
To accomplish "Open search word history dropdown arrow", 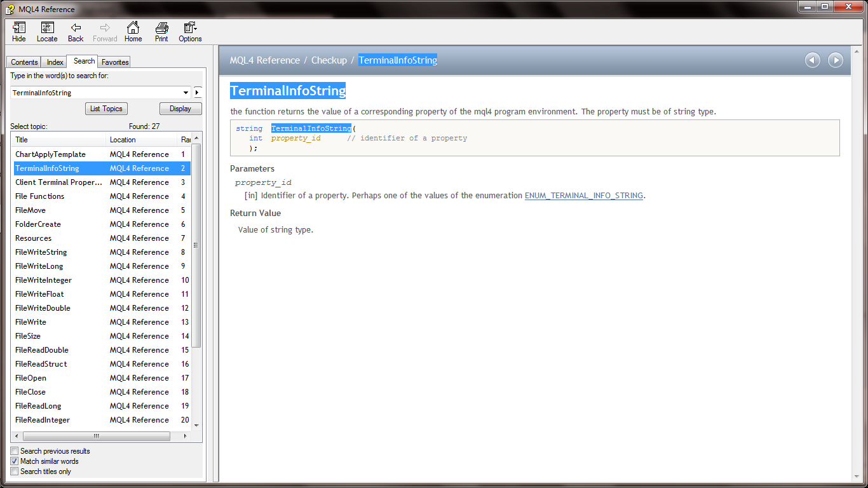I will [x=186, y=93].
